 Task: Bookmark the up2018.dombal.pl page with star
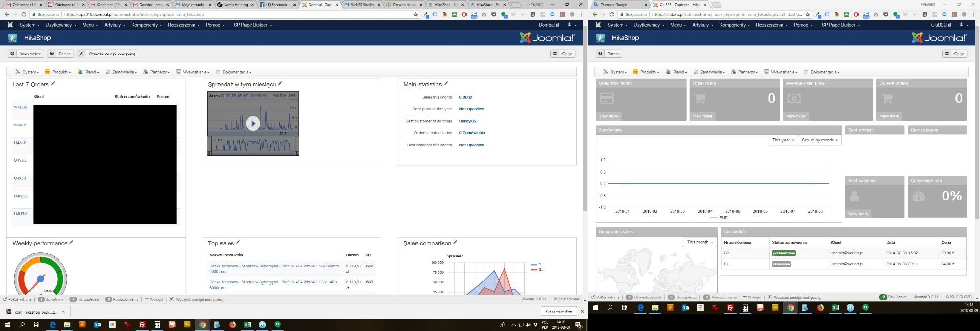(x=416, y=14)
